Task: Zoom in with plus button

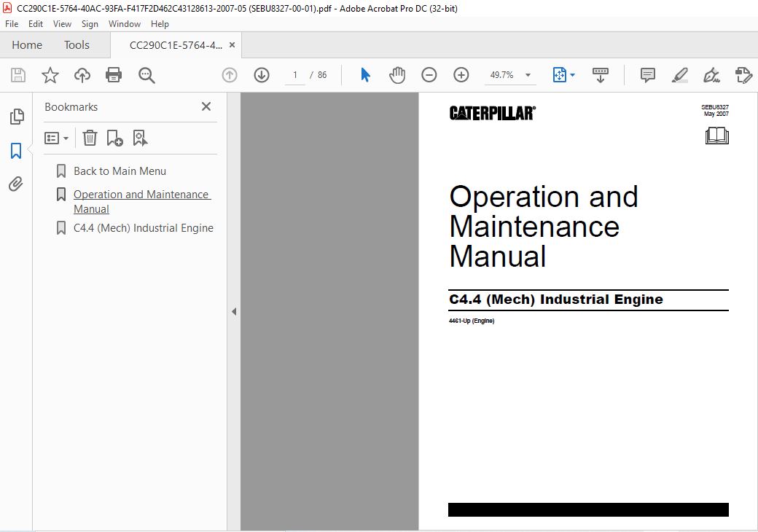Action: point(461,75)
